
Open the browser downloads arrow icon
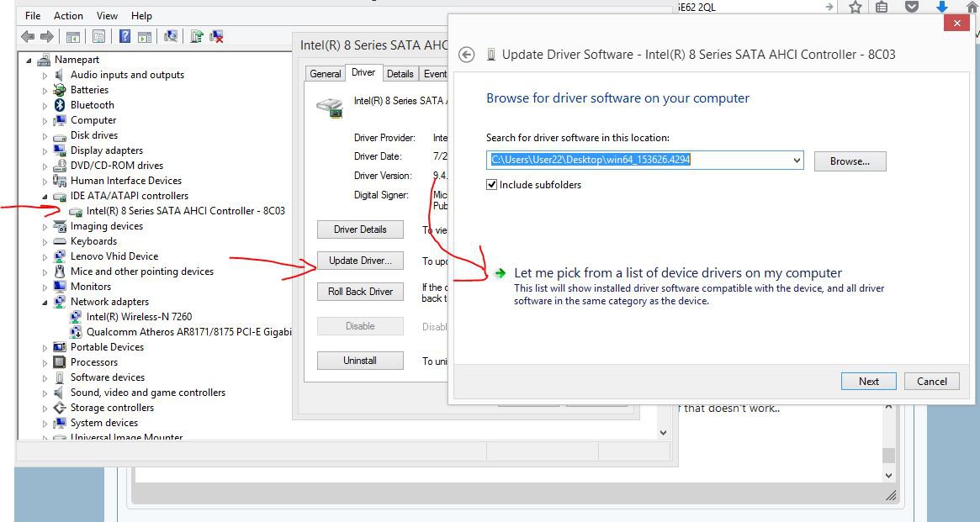(x=942, y=7)
